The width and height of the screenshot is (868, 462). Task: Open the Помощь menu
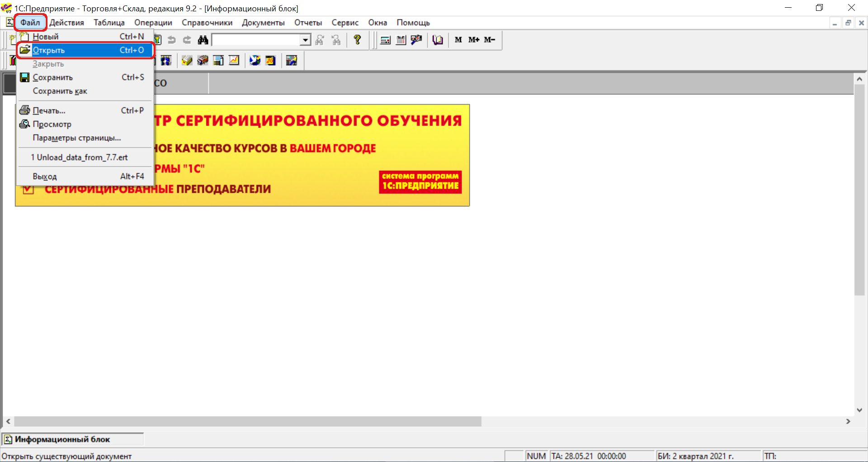tap(413, 23)
